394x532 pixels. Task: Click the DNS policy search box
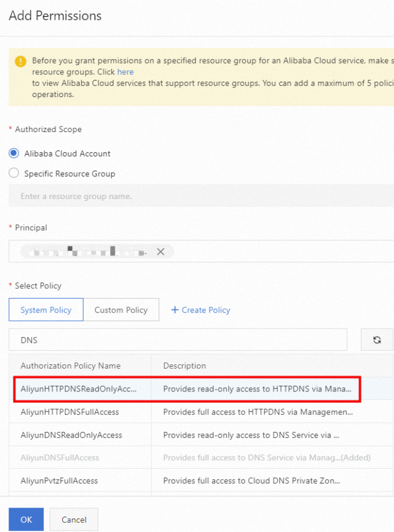tap(178, 340)
